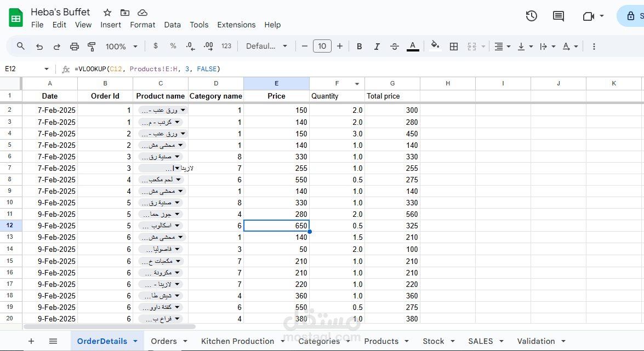644x351 pixels.
Task: Rename the Heba's Buffet document title
Action: pyautogui.click(x=60, y=12)
